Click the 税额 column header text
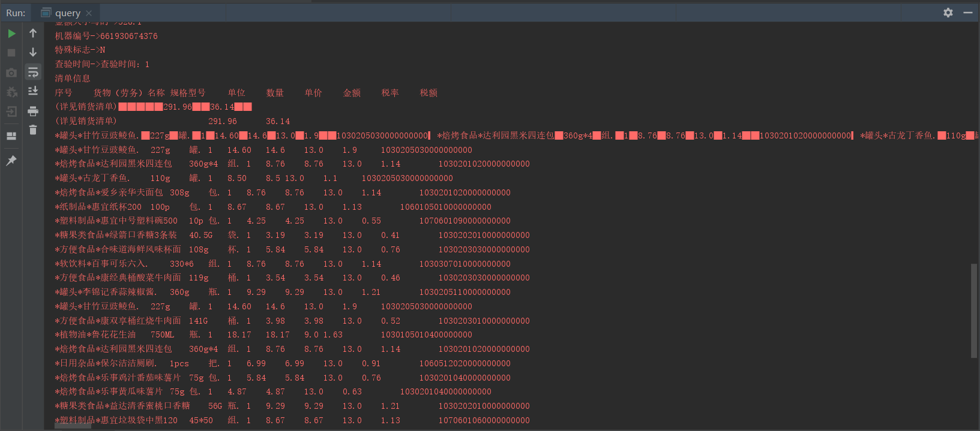This screenshot has width=980, height=431. tap(428, 93)
